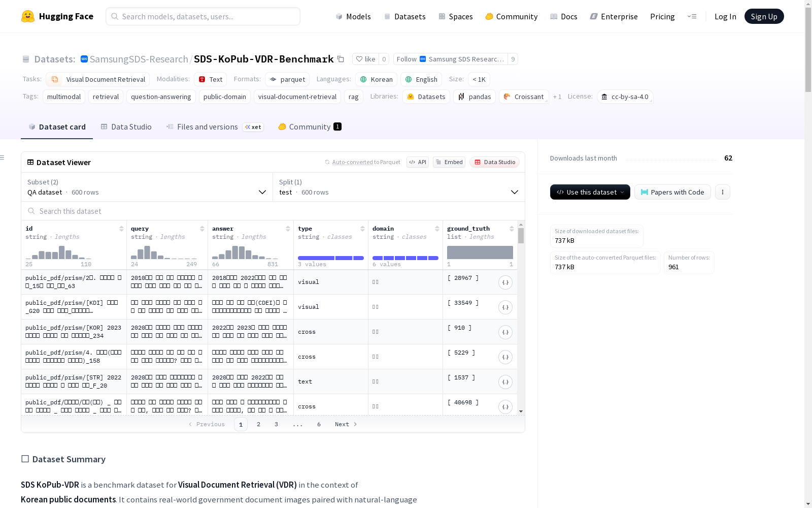Click the Hugging Face logo icon
Image resolution: width=812 pixels, height=508 pixels.
point(28,16)
